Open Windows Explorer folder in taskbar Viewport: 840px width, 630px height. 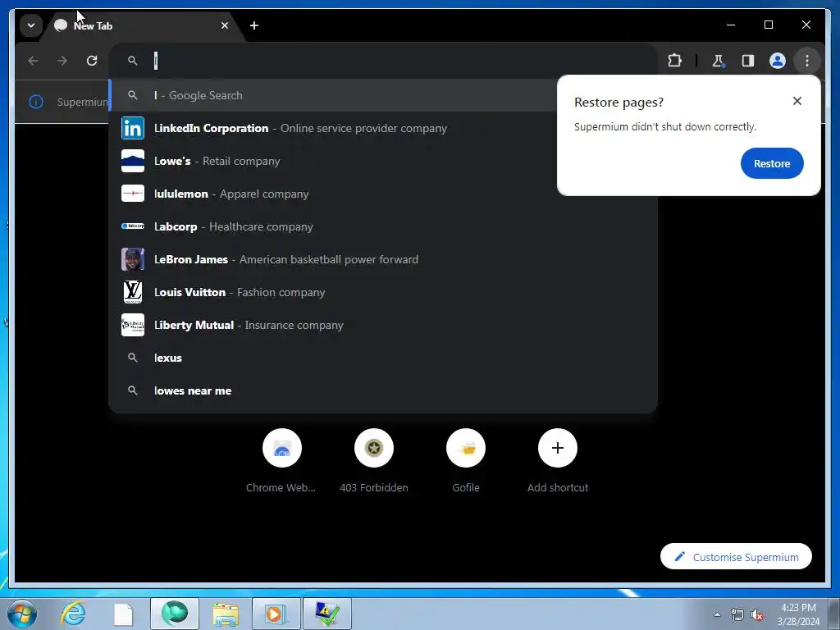tap(226, 614)
